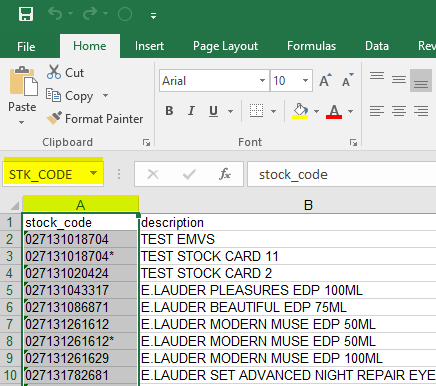Screen dimensions: 436x386
Task: Click Cancel X in formula bar
Action: (153, 174)
